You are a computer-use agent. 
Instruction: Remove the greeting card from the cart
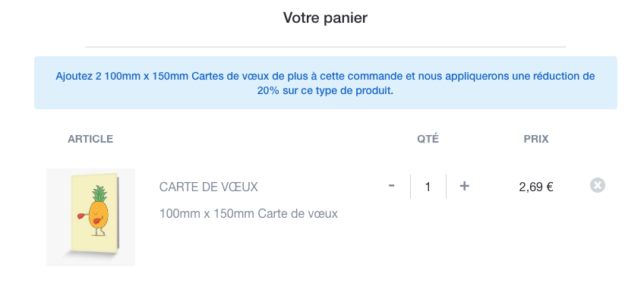pyautogui.click(x=598, y=185)
